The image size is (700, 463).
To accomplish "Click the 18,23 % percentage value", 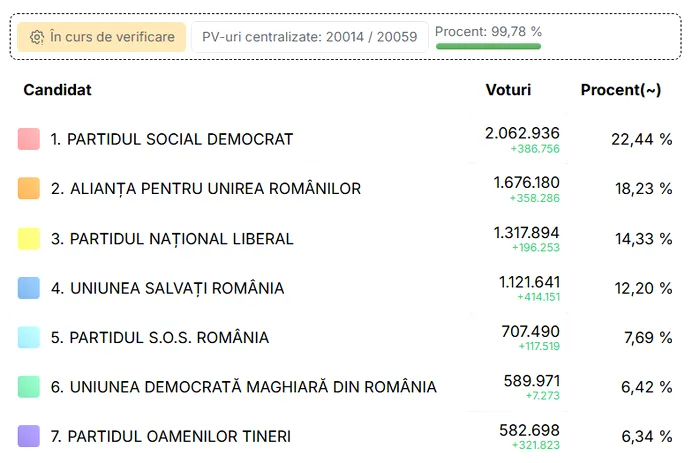I will click(x=643, y=188).
